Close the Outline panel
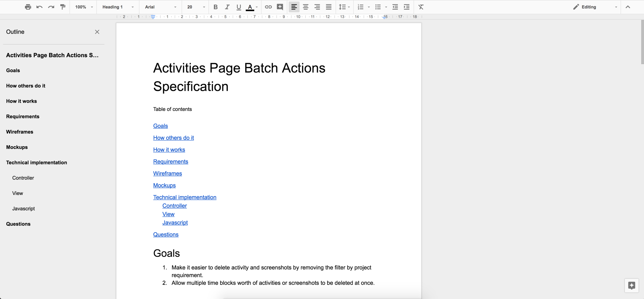Viewport: 644px width, 299px height. 97,32
